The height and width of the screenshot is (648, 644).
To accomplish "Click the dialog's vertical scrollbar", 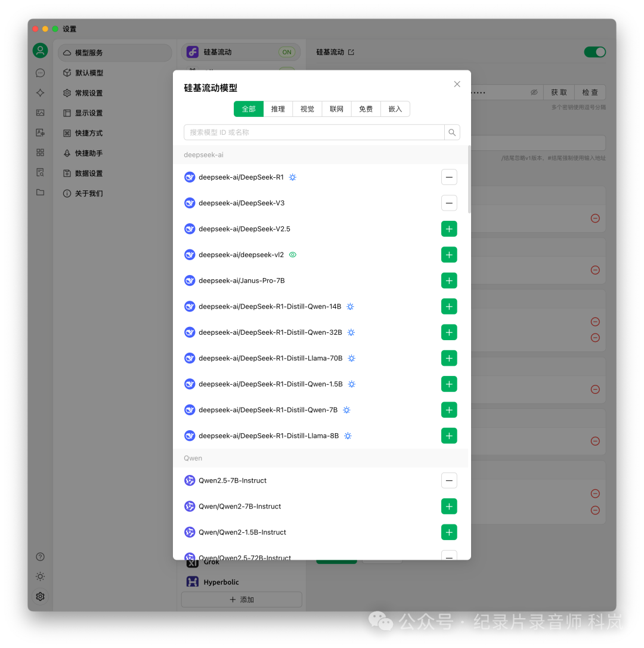I will [469, 180].
